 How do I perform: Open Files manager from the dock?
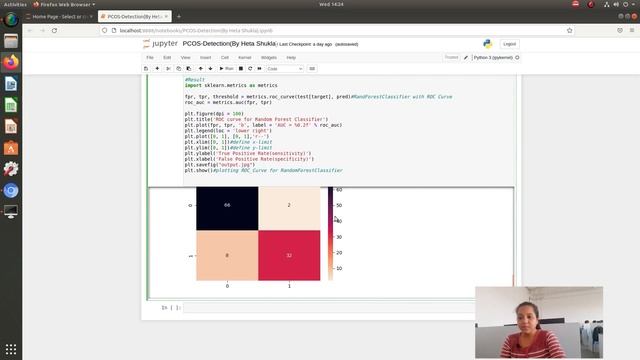point(11,41)
